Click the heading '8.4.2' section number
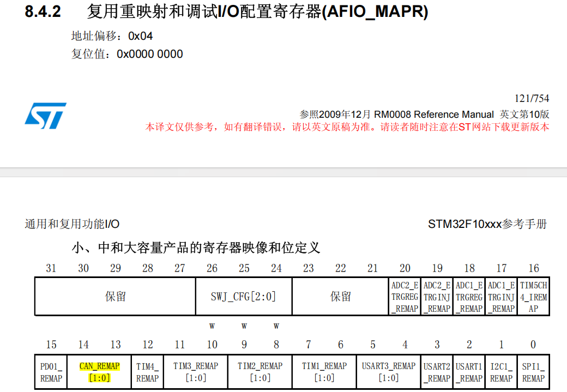Screen dimensions: 567x392 pos(43,11)
